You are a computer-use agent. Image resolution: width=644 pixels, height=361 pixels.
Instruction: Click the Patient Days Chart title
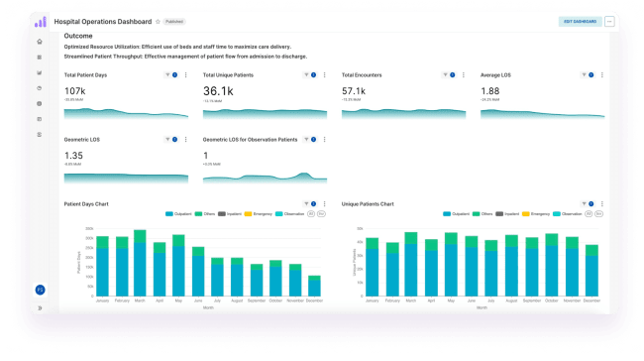point(86,204)
